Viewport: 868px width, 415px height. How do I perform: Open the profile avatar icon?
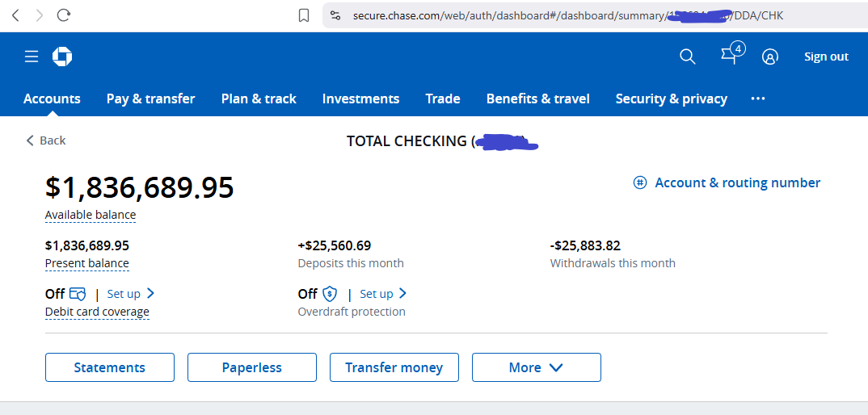click(x=770, y=57)
